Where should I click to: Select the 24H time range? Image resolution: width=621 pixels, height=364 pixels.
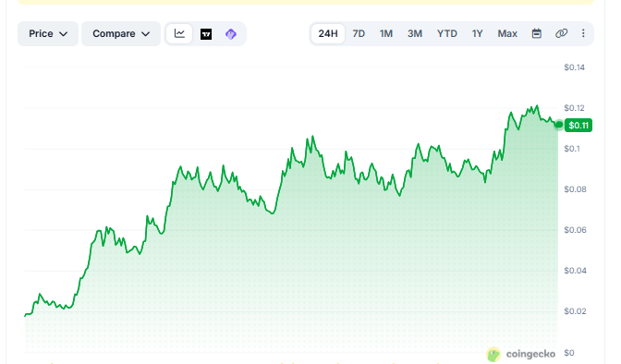coord(328,33)
